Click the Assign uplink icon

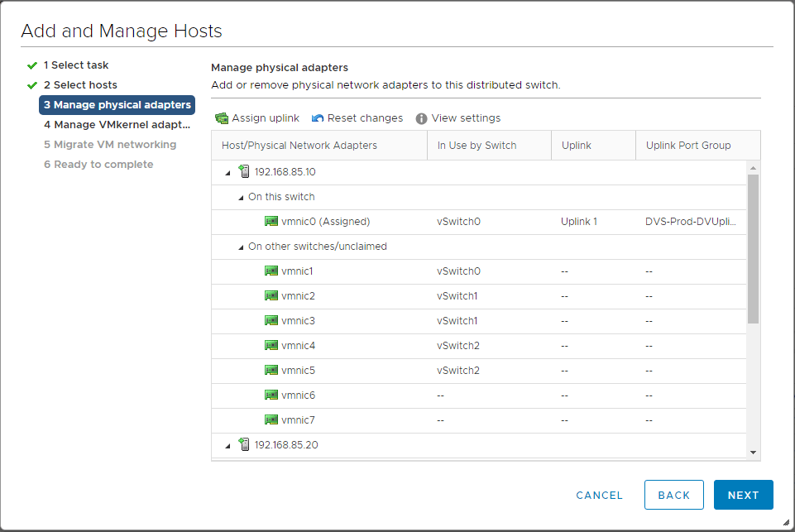point(222,118)
